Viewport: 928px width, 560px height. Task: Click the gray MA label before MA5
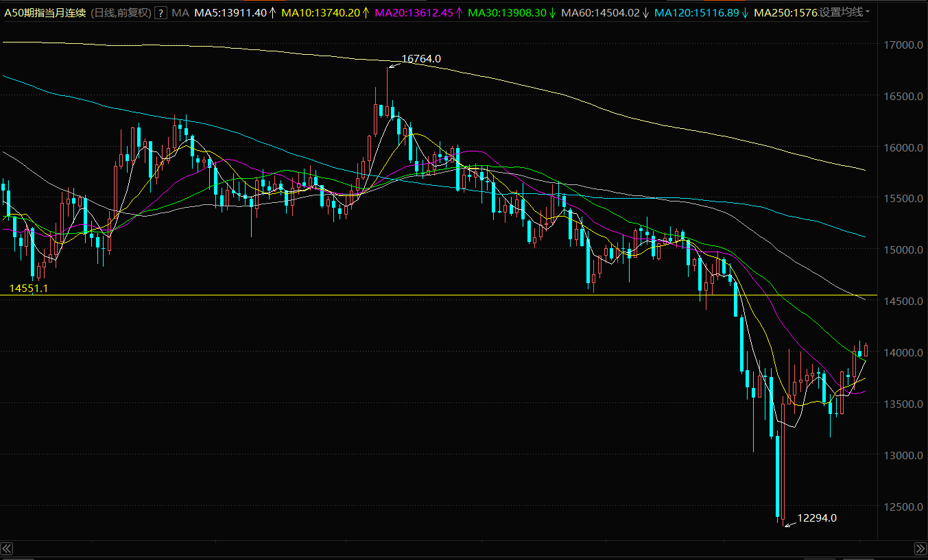click(x=180, y=12)
